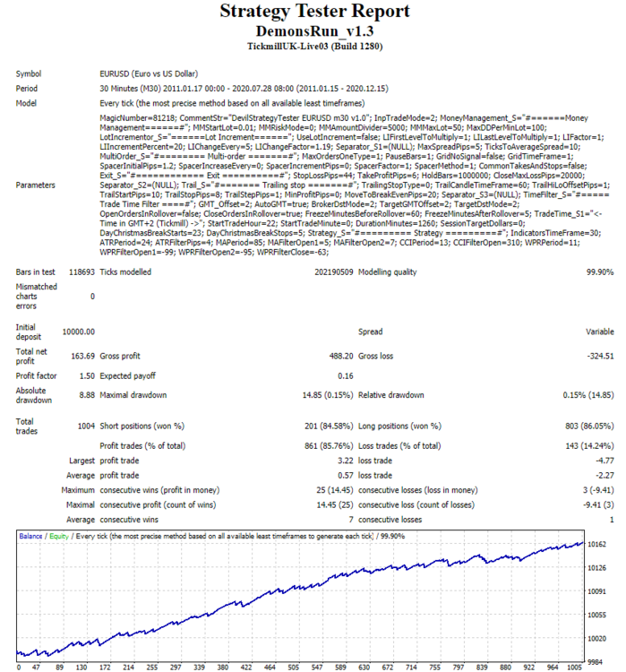The image size is (626, 672).
Task: Click the Ticks modelled value 202190509
Action: tap(334, 272)
